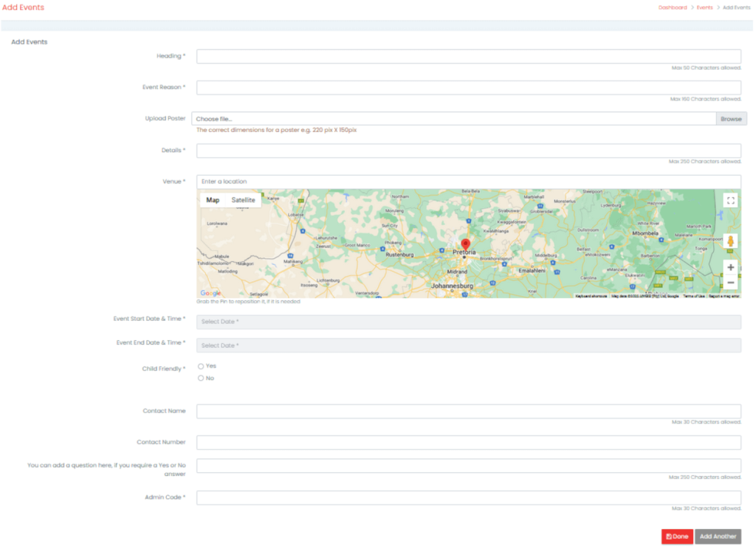756x549 pixels.
Task: Focus the Venue location search field
Action: (468, 182)
